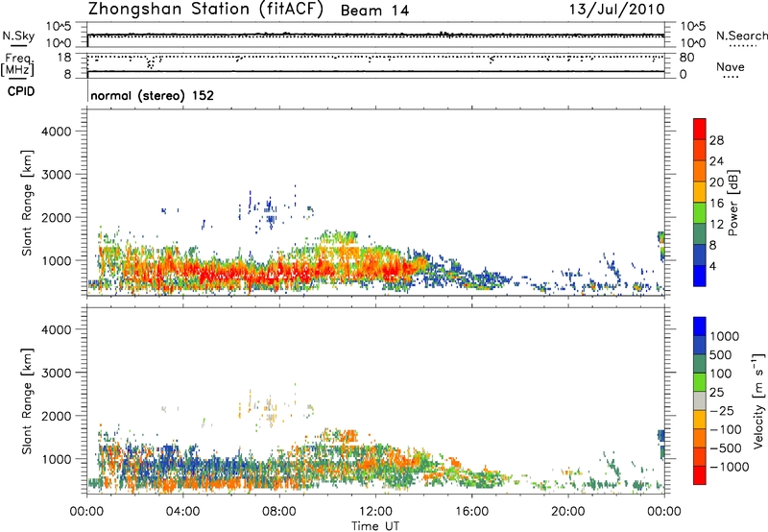This screenshot has height=532, width=768.
Task: Select the yellow Velocity segment between -25 and -100
Action: [x=700, y=420]
